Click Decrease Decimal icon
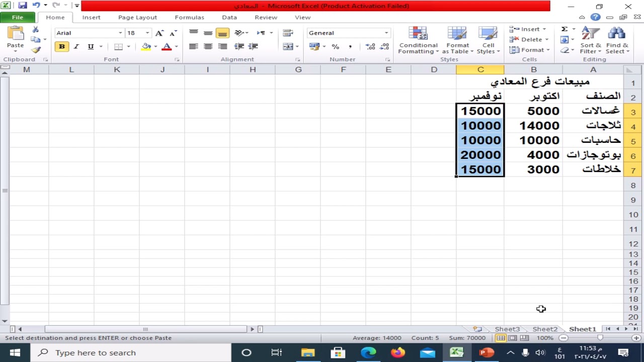The height and width of the screenshot is (362, 644). click(385, 46)
